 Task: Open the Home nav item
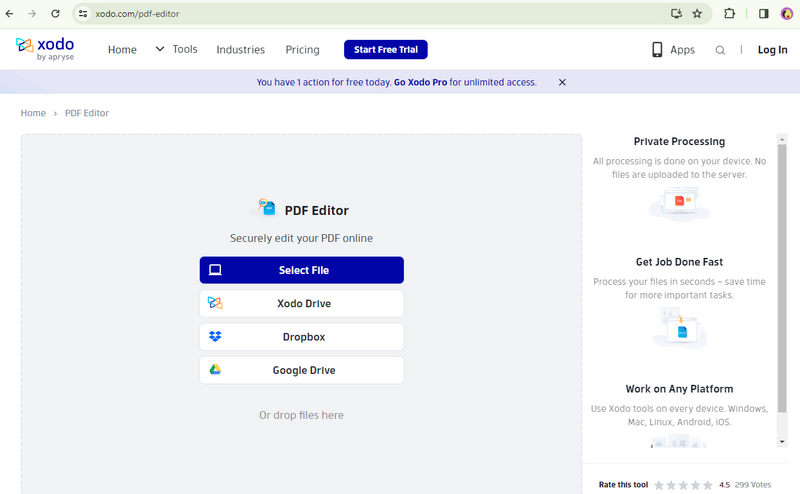122,50
